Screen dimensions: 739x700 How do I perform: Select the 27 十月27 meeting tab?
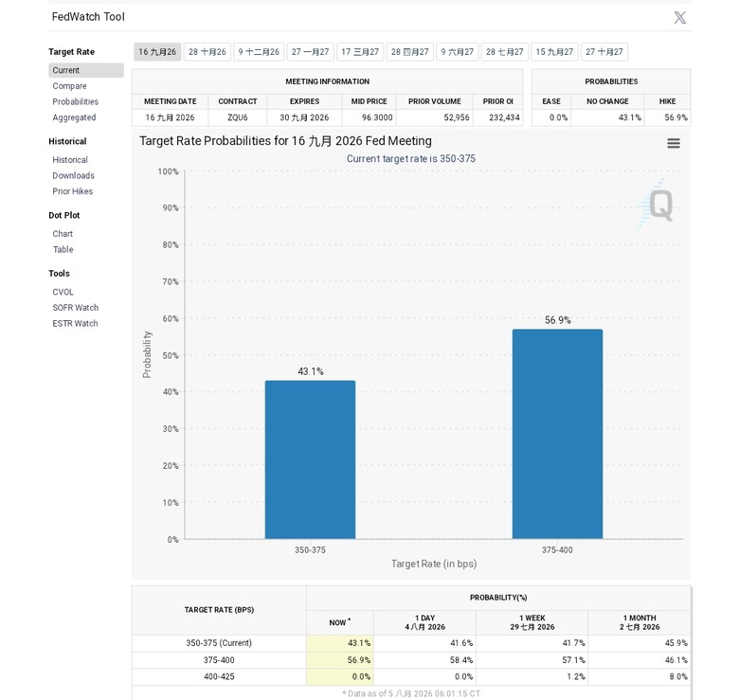point(604,52)
